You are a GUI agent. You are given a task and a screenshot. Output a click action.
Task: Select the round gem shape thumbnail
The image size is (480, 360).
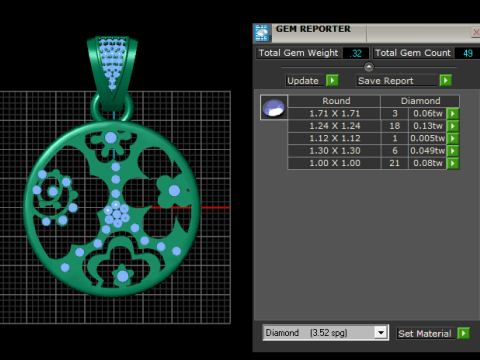[274, 108]
